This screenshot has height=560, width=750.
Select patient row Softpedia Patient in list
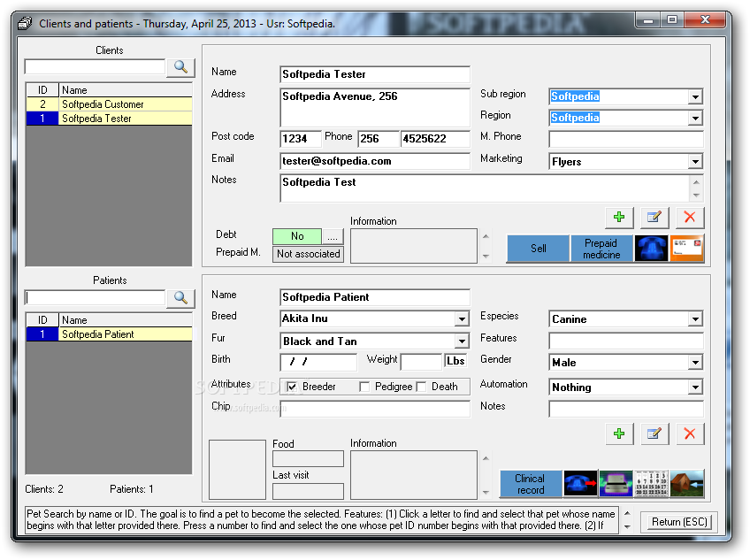pyautogui.click(x=109, y=334)
